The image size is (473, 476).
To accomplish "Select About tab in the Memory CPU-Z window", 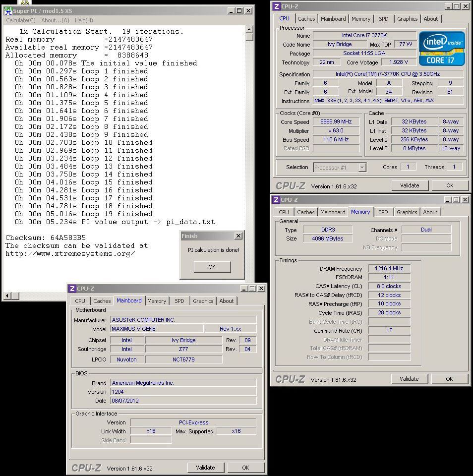I will coord(430,212).
